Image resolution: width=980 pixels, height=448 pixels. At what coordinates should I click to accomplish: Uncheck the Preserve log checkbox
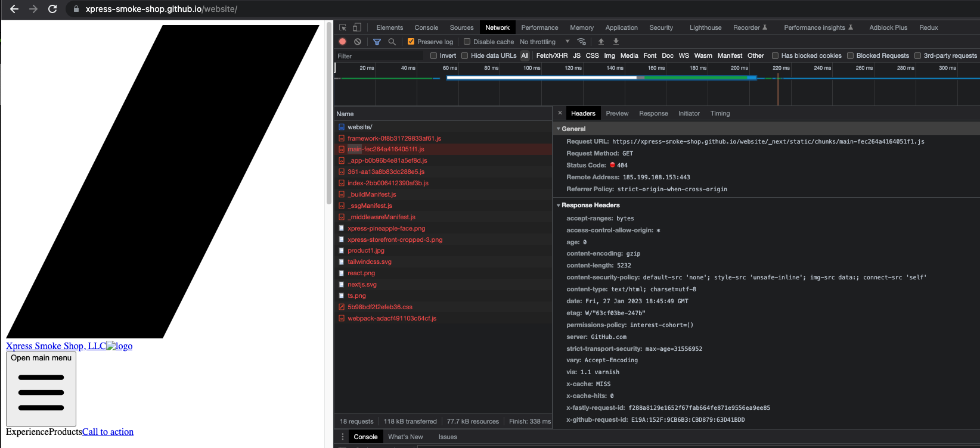[411, 42]
